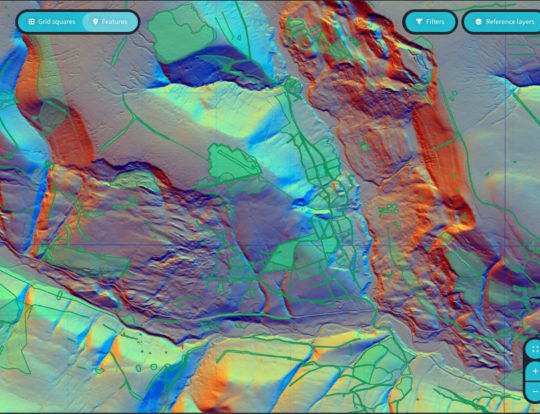This screenshot has height=414, width=540.
Task: Zoom in with the plus button
Action: coord(534,371)
